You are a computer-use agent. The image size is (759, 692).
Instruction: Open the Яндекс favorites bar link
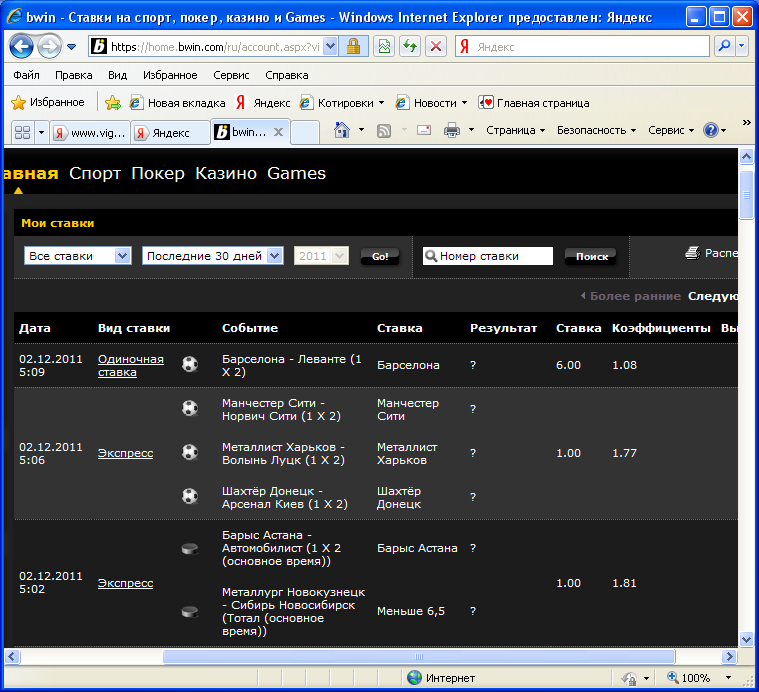263,103
